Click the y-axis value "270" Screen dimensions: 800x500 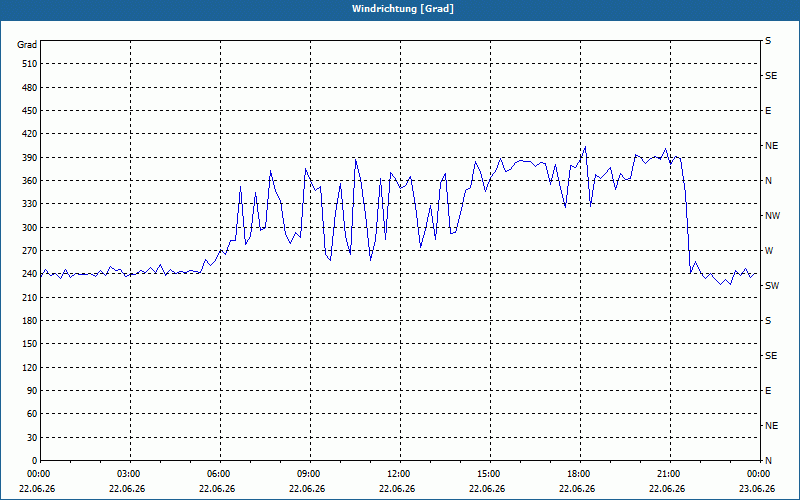[x=30, y=251]
